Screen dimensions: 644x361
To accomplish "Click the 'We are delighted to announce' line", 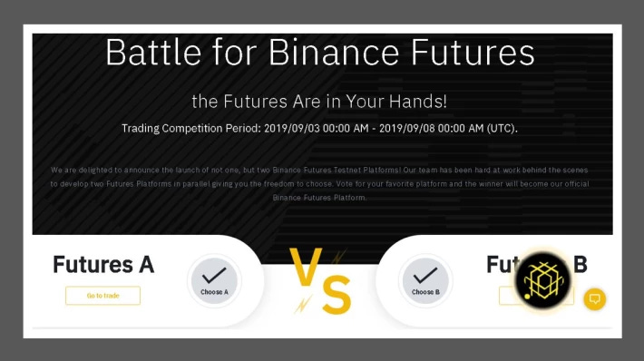I will point(319,170).
